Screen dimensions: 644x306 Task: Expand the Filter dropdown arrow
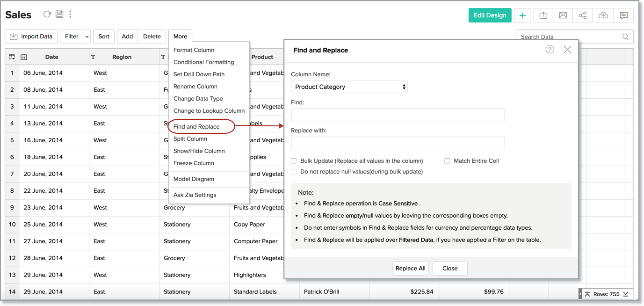87,36
